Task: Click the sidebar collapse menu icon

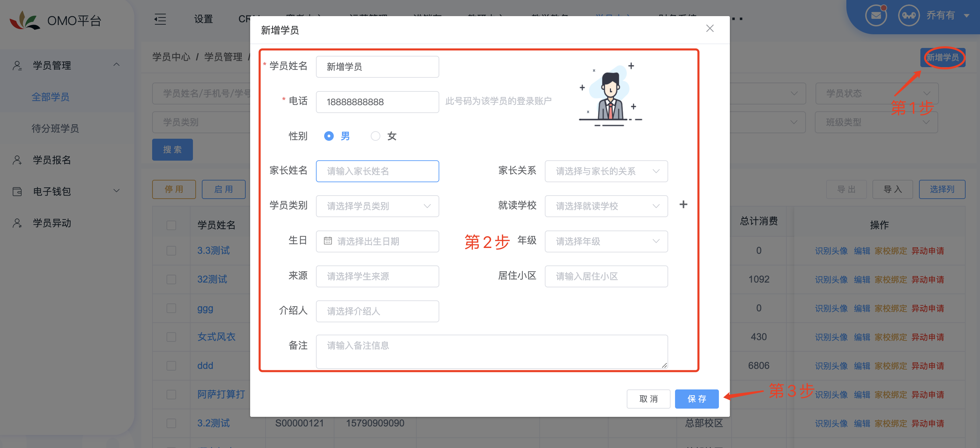Action: pos(160,19)
